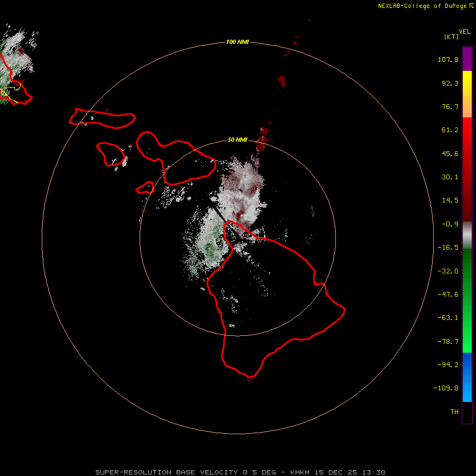
Task: Click the 100 NMI range ring label
Action: [237, 42]
